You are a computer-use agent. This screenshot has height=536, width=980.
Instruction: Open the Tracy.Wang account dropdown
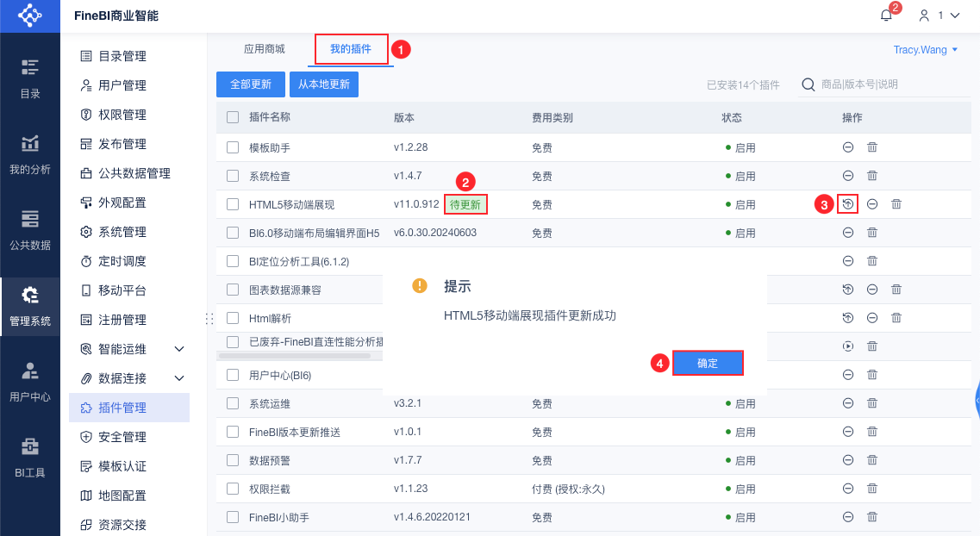coord(926,50)
